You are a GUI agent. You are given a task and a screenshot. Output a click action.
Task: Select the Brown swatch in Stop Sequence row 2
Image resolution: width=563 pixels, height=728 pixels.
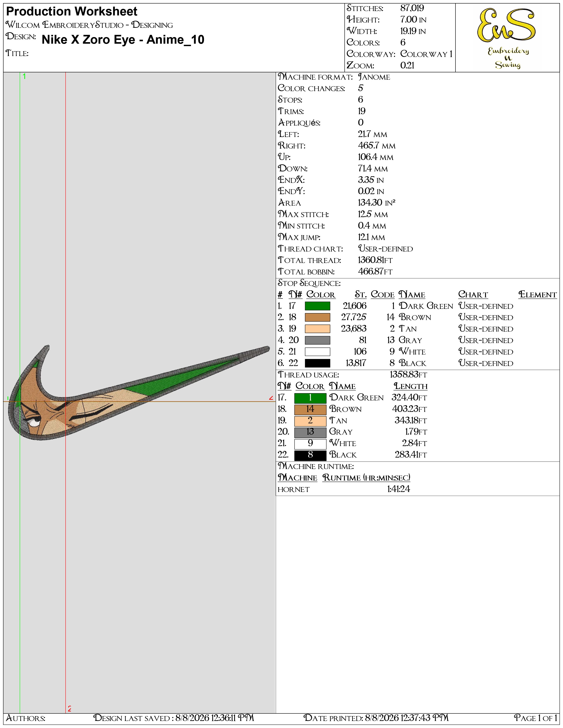(317, 317)
